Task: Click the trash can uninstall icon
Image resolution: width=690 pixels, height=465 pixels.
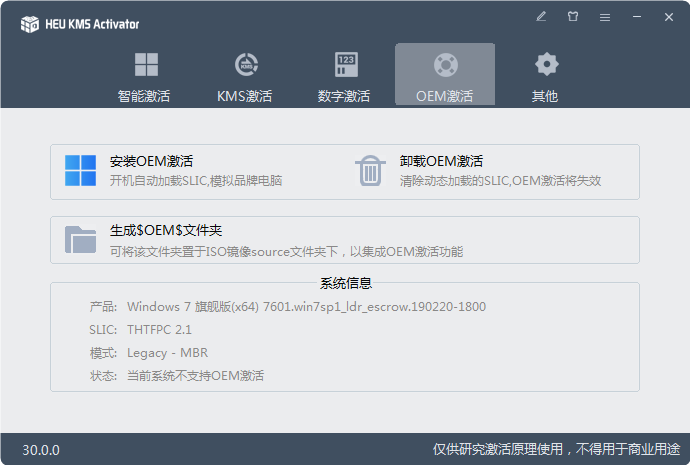Action: 370,170
